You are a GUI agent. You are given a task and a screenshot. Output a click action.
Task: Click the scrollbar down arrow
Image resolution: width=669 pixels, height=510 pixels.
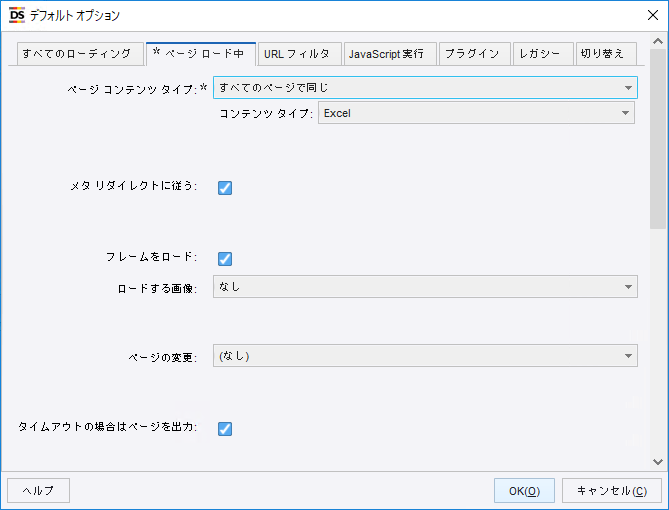pyautogui.click(x=658, y=462)
